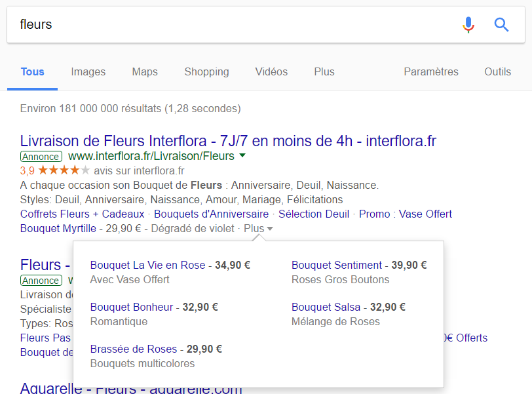The image size is (532, 394).
Task: Submit the search with the magnifier icon
Action: tap(501, 25)
